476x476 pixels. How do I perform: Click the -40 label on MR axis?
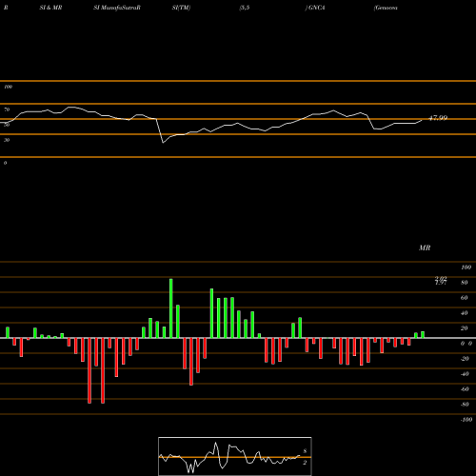pos(465,374)
